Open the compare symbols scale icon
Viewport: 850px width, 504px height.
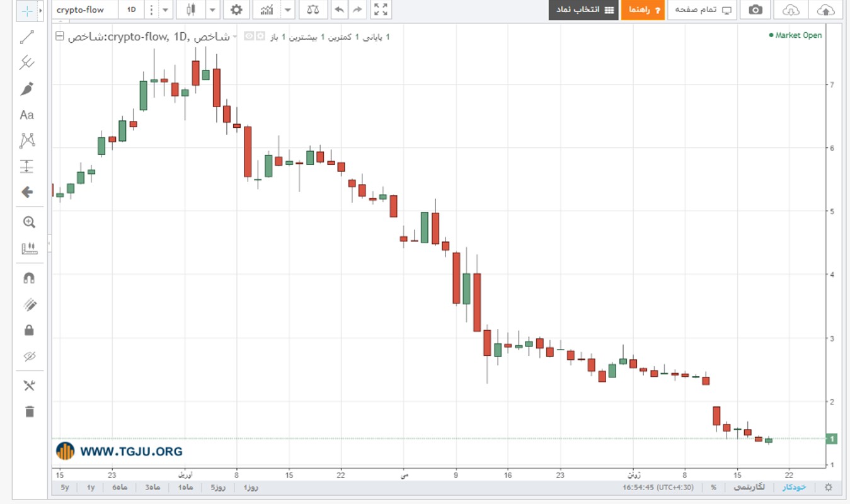click(x=313, y=10)
